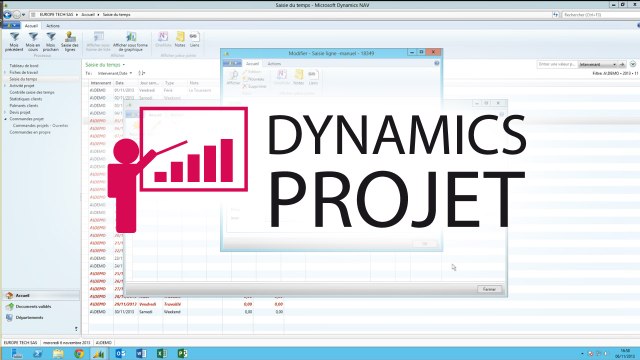Click the Fermer button
This screenshot has width=640, height=360.
pyautogui.click(x=489, y=289)
